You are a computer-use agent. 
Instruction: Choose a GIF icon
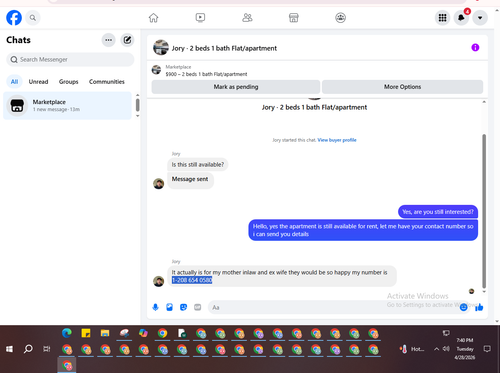click(198, 307)
